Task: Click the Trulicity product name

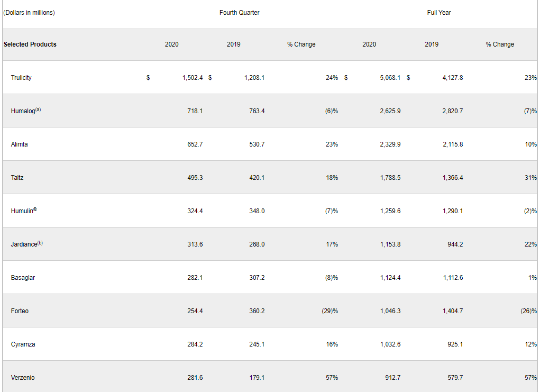Action: coord(21,78)
